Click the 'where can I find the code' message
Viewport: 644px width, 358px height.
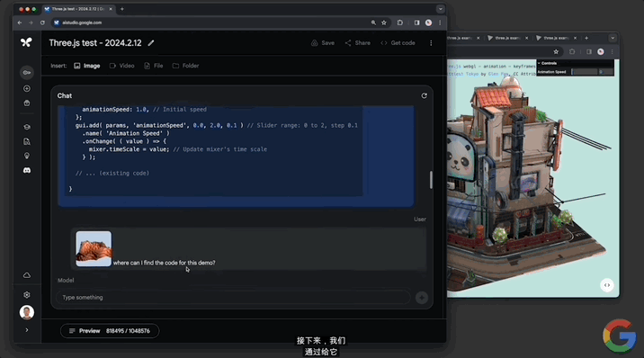[165, 263]
